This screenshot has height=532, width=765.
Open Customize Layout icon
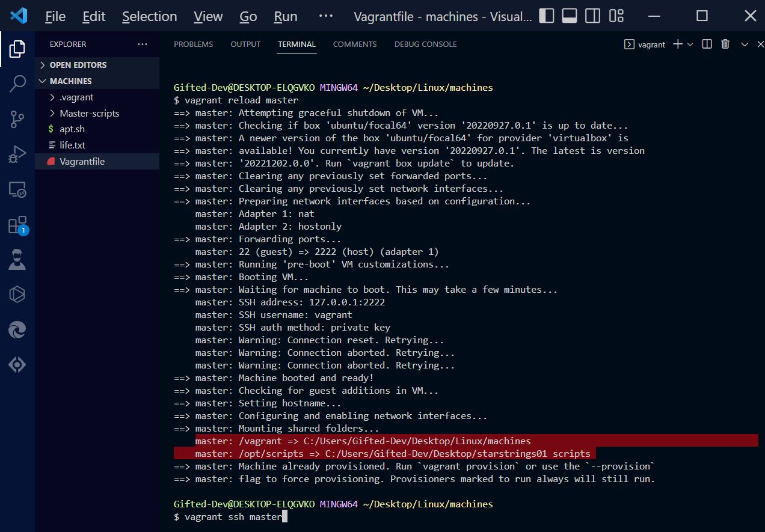616,16
